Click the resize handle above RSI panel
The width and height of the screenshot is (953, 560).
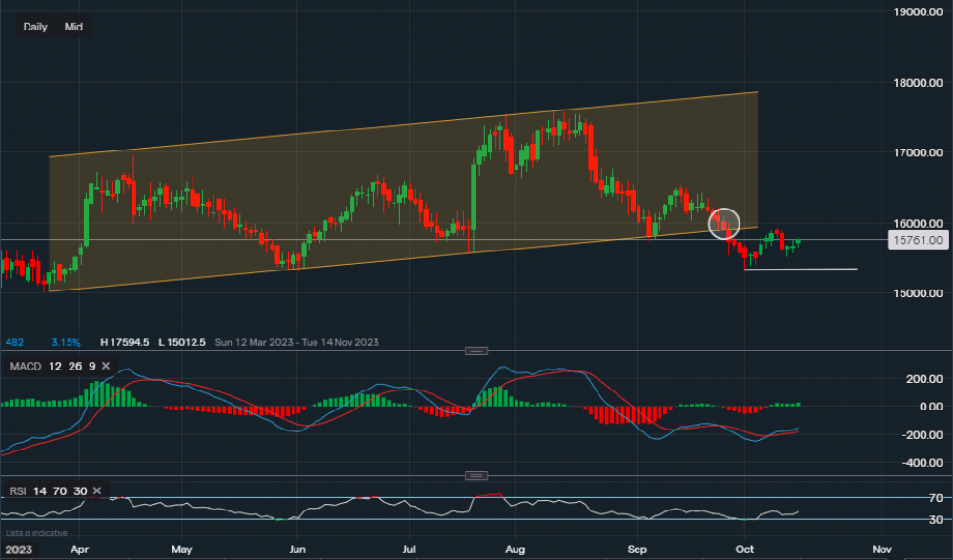tap(476, 475)
